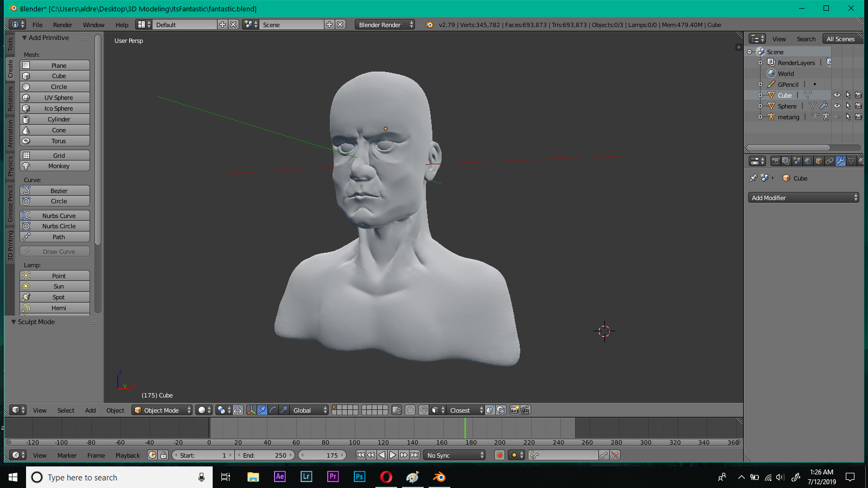Open the File menu
The width and height of the screenshot is (868, 488).
tap(37, 24)
